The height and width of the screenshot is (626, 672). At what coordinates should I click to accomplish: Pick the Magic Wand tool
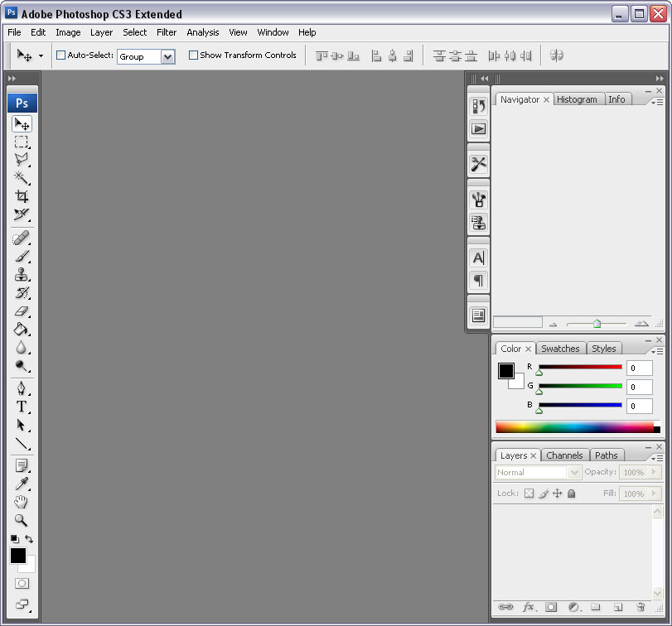(22, 178)
